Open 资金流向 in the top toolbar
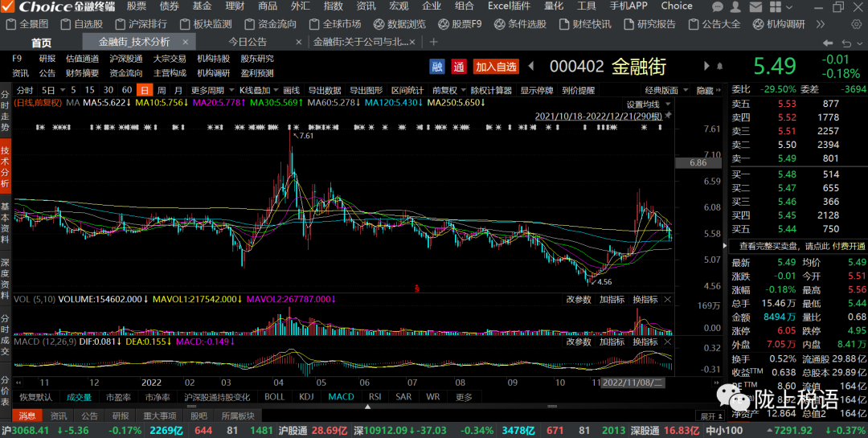Image resolution: width=868 pixels, height=438 pixels. point(271,24)
